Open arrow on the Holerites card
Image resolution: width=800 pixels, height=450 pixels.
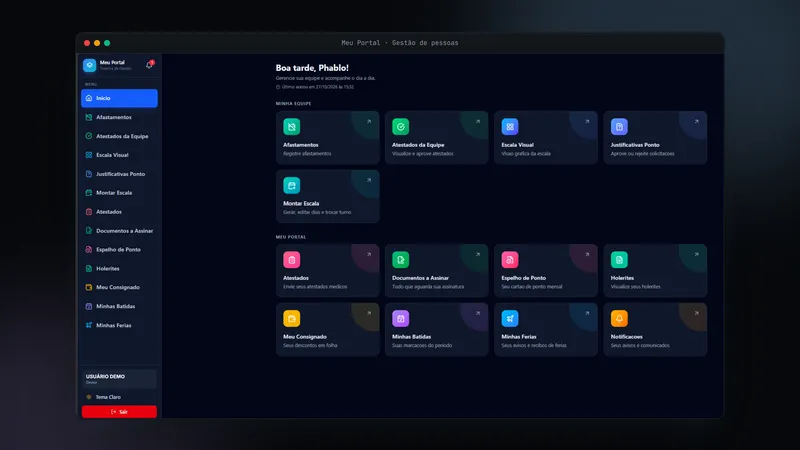point(696,255)
